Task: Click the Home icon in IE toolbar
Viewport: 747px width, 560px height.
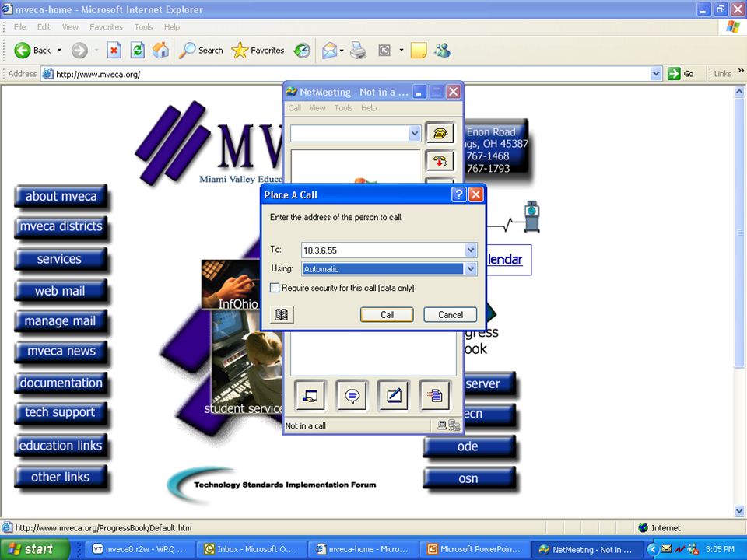Action: 160,50
